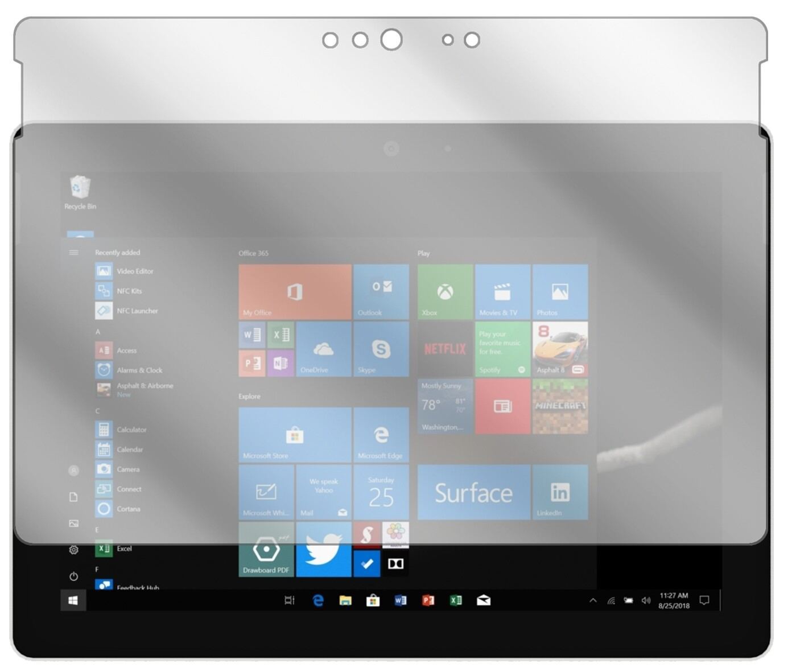Open Word from the taskbar
The height and width of the screenshot is (672, 796).
coord(401,600)
